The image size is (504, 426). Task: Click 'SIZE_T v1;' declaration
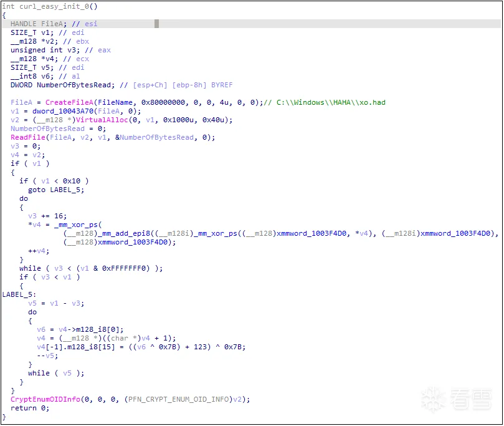(x=32, y=32)
